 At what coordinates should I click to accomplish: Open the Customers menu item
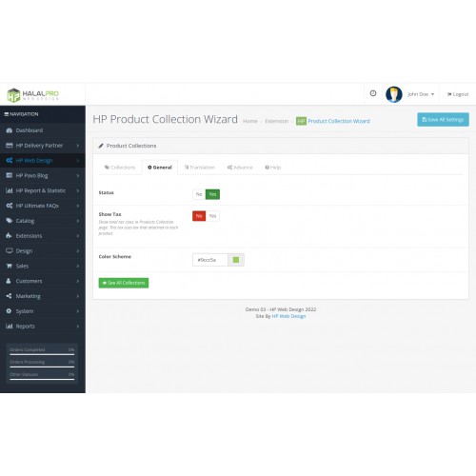pyautogui.click(x=43, y=281)
